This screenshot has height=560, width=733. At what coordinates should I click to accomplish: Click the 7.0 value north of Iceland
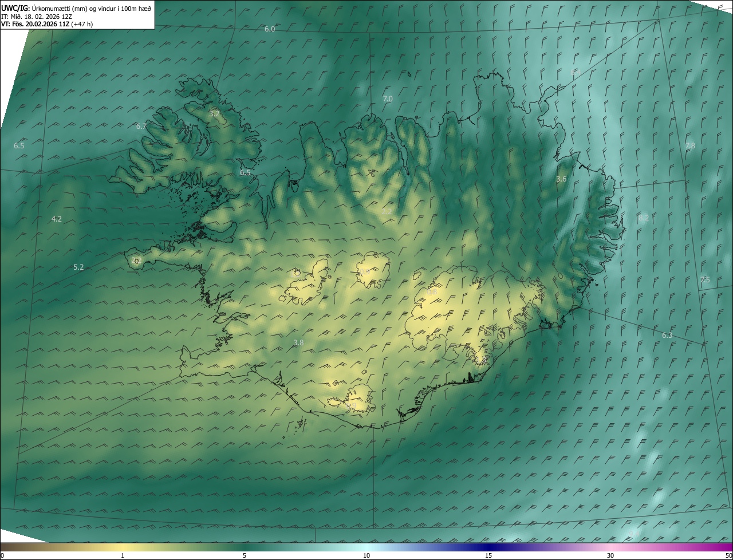[x=388, y=99]
